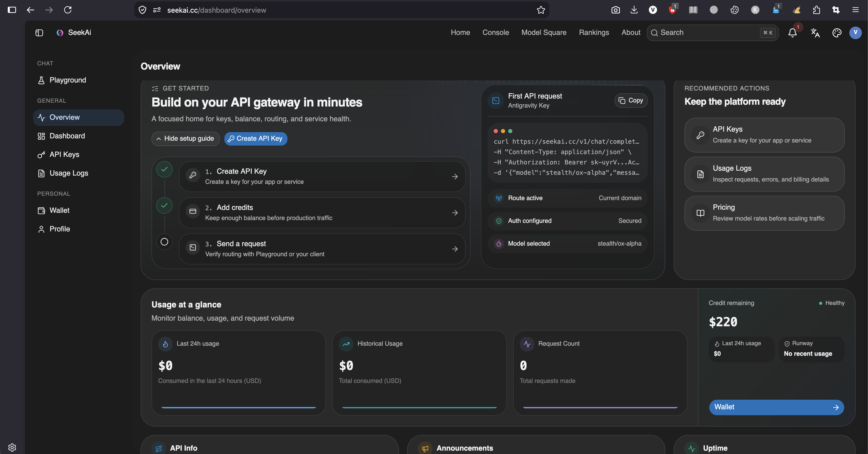Bookmark this page with the star icon
Screen dimensions: 868x454
(x=540, y=10)
